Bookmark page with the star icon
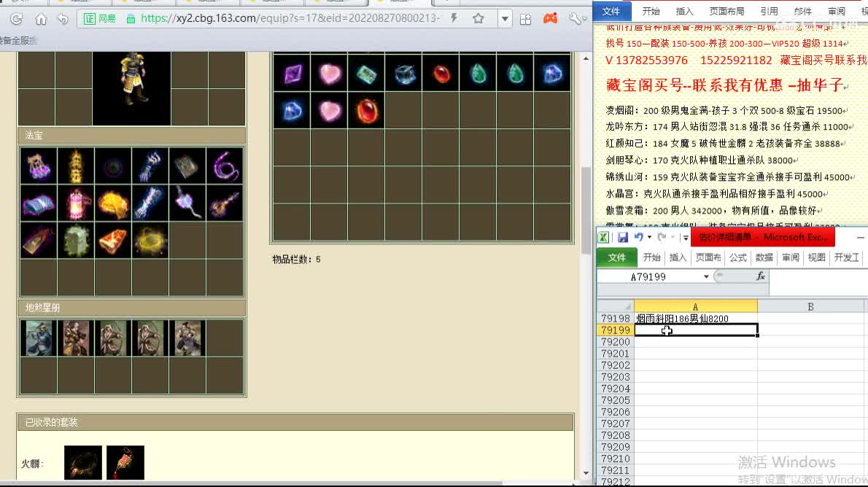 tap(478, 18)
